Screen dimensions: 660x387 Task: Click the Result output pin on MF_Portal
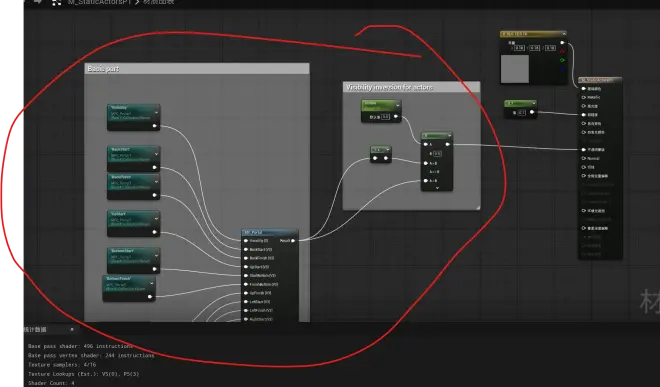pyautogui.click(x=293, y=240)
